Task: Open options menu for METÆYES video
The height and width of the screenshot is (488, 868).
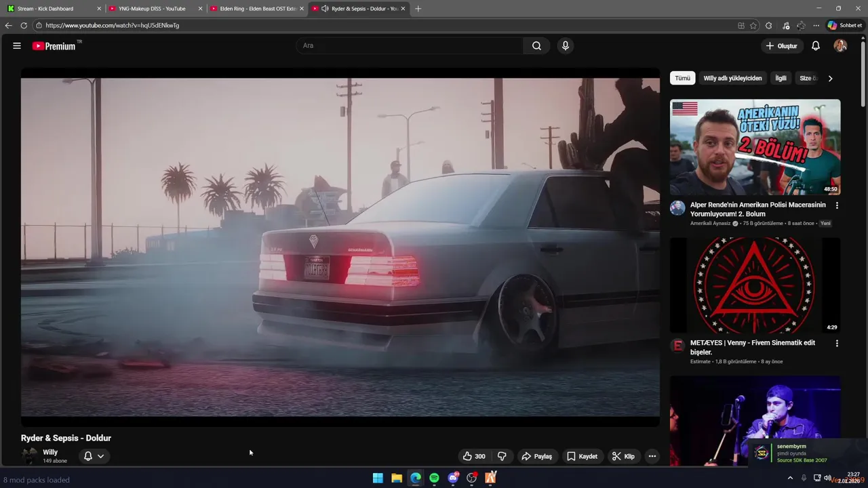Action: [x=837, y=344]
